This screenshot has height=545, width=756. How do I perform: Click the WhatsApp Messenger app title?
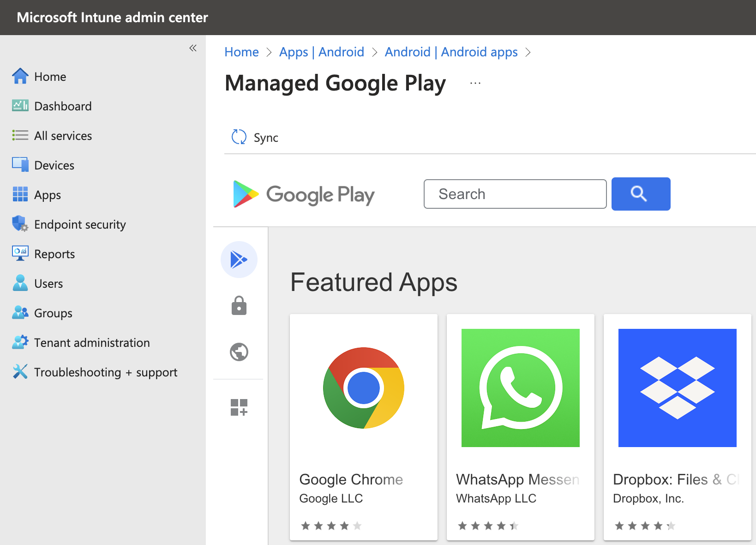point(517,479)
